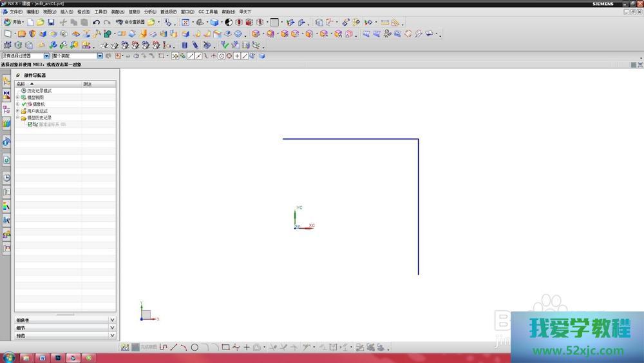The width and height of the screenshot is (644, 363).
Task: Click the Save icon in the toolbar
Action: (51, 23)
